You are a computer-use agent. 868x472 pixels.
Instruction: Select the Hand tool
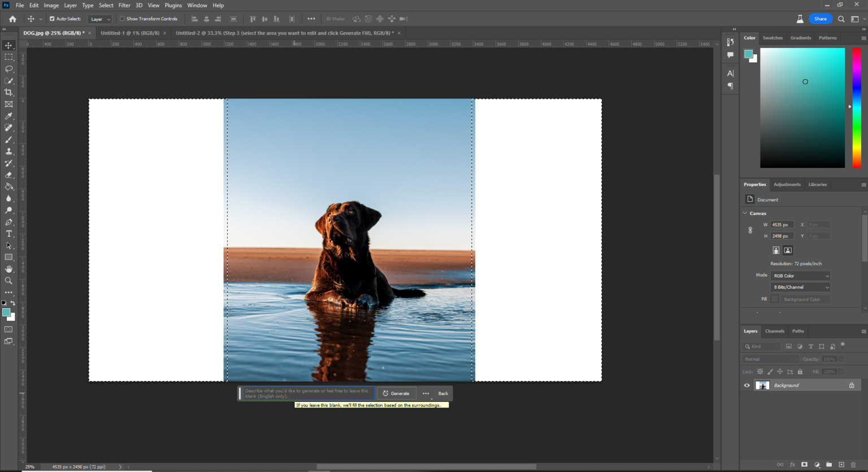(x=8, y=269)
